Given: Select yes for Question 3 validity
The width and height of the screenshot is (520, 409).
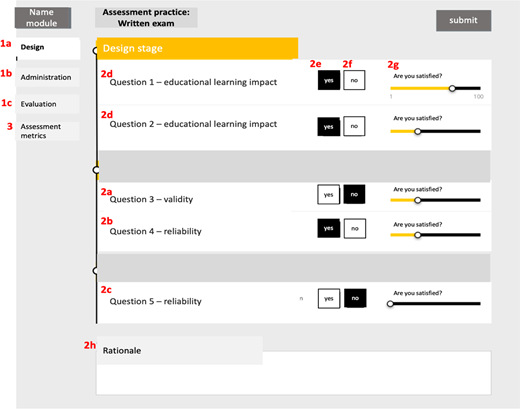Looking at the screenshot, I should coord(328,194).
